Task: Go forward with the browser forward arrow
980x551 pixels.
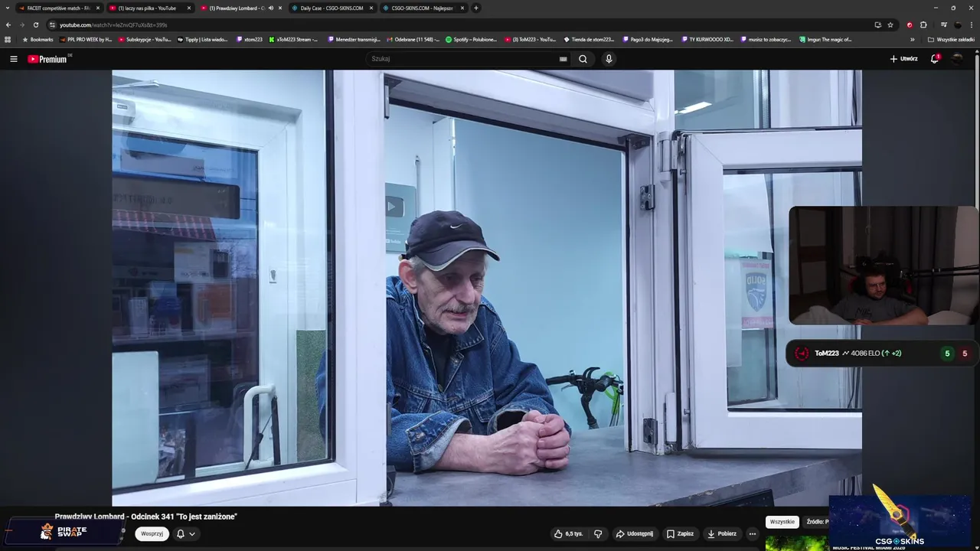Action: click(21, 24)
